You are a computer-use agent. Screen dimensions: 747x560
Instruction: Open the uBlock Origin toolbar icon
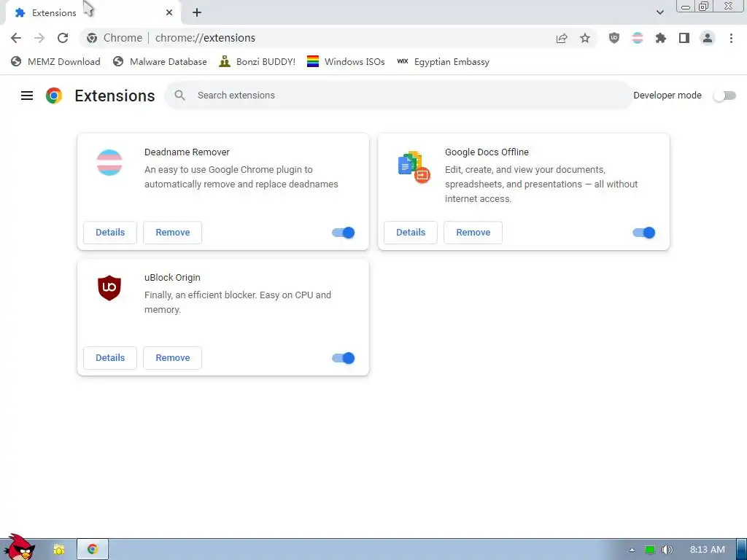pos(614,38)
